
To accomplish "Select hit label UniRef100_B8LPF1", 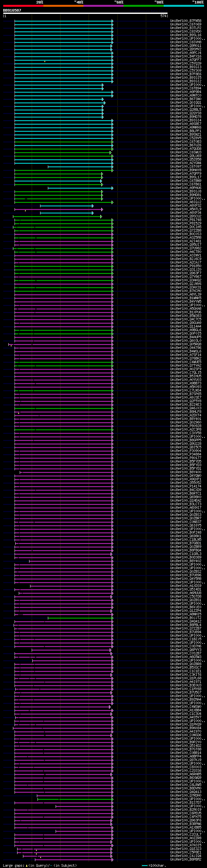I will click(186, 131).
